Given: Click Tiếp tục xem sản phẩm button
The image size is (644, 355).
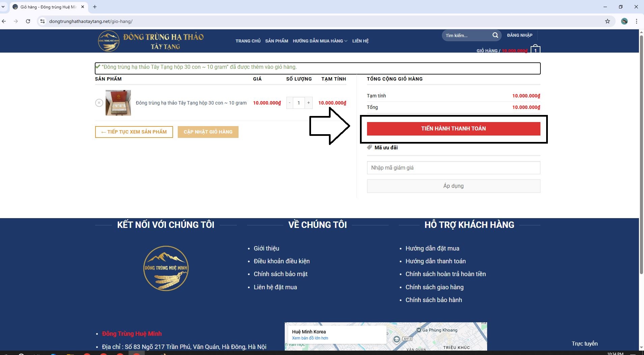Looking at the screenshot, I should pyautogui.click(x=134, y=132).
